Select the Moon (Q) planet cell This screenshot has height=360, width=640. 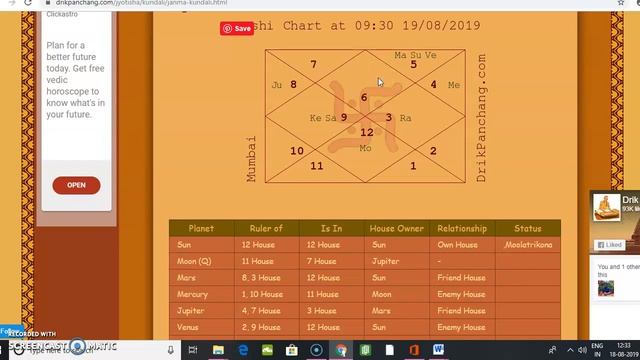point(202,261)
